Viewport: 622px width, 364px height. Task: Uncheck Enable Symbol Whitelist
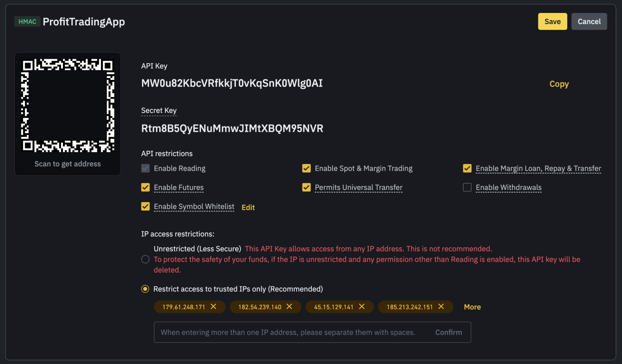pyautogui.click(x=145, y=206)
